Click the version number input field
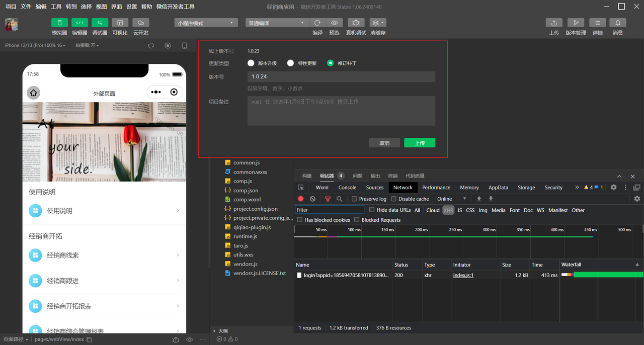Image resolution: width=644 pixels, height=345 pixels. pyautogui.click(x=341, y=76)
